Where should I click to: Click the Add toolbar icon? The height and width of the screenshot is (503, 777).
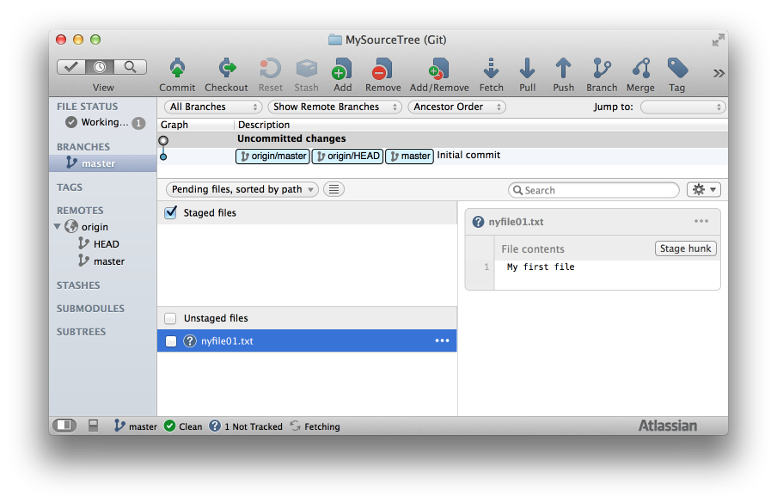pyautogui.click(x=342, y=68)
